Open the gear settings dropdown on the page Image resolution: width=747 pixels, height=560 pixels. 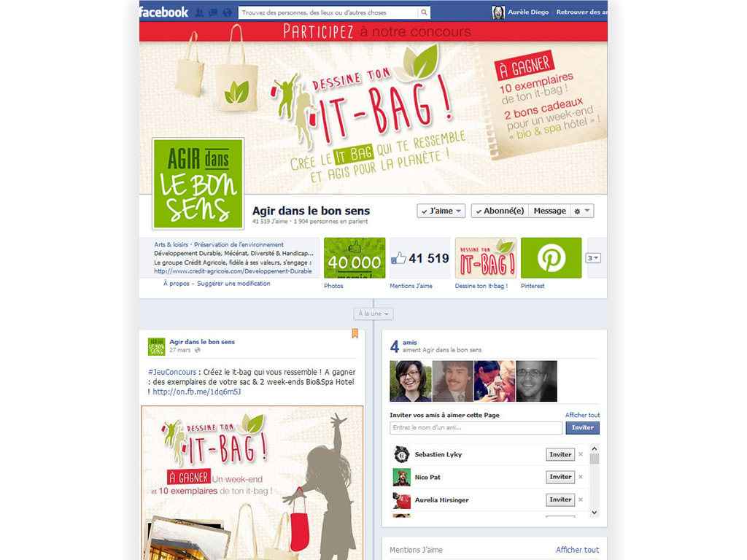click(x=581, y=211)
